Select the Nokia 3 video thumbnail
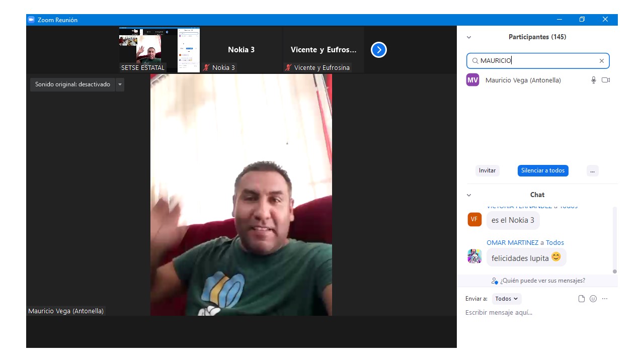Screen dimensions: 644x362 pos(242,50)
